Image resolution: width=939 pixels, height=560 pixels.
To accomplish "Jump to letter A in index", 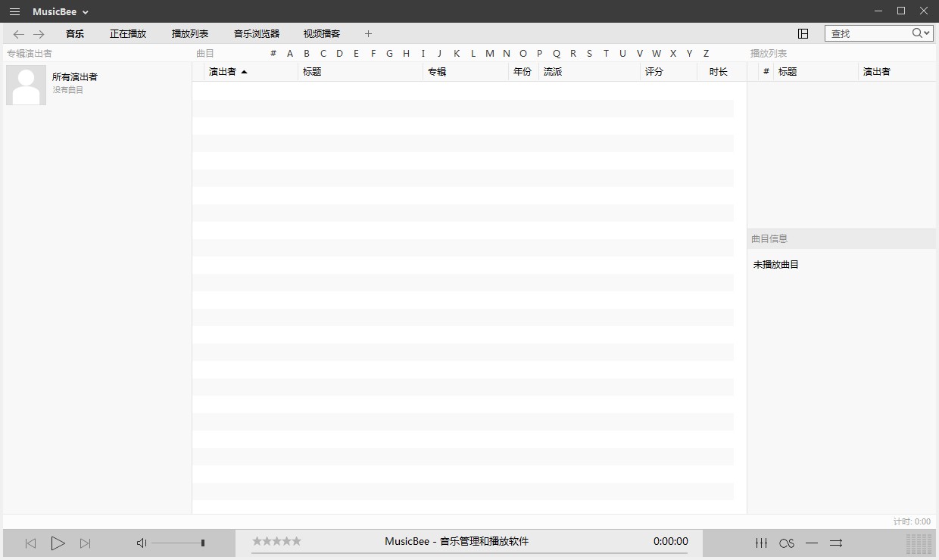I will tap(290, 54).
